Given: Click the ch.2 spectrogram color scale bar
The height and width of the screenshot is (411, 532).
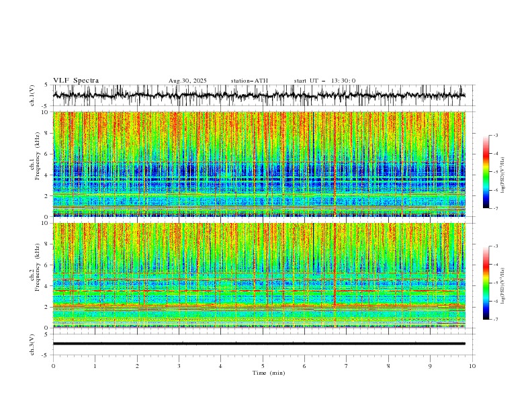Looking at the screenshot, I should coord(486,283).
